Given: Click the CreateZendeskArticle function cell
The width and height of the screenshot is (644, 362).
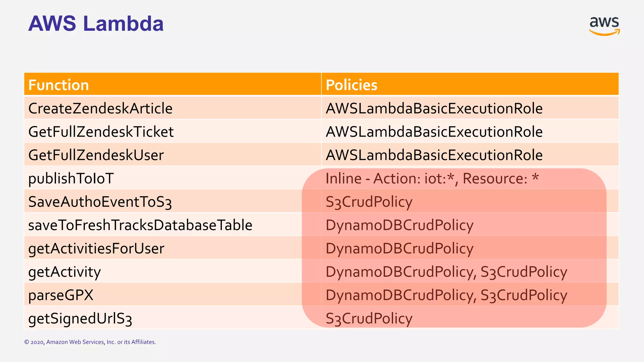Looking at the screenshot, I should point(100,108).
